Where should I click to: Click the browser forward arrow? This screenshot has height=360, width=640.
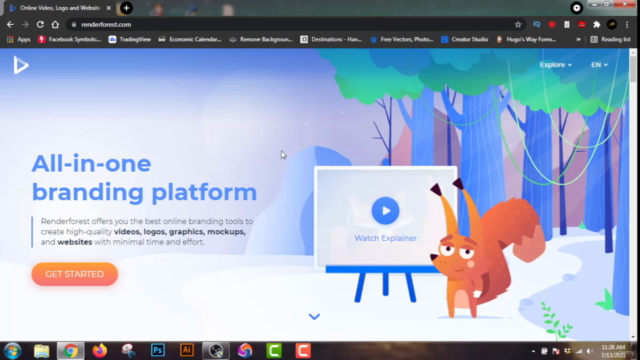pos(25,24)
